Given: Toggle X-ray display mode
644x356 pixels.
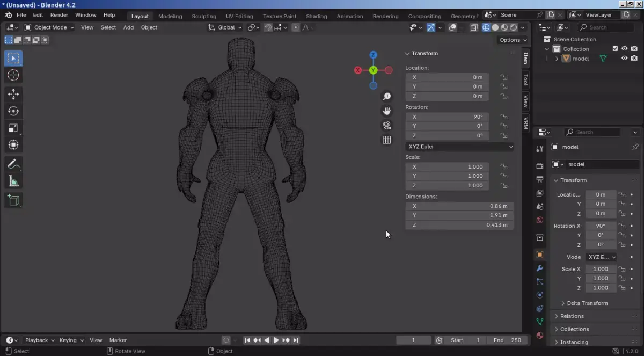Looking at the screenshot, I should 474,27.
